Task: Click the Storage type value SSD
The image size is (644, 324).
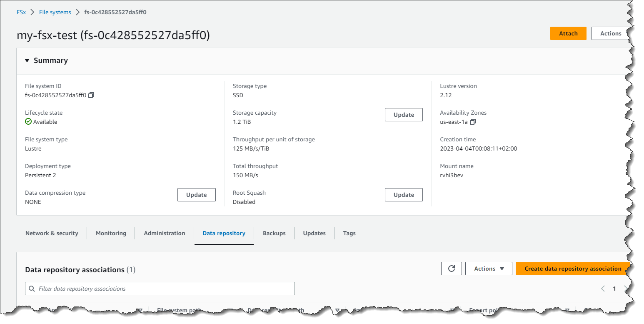Action: 238,95
